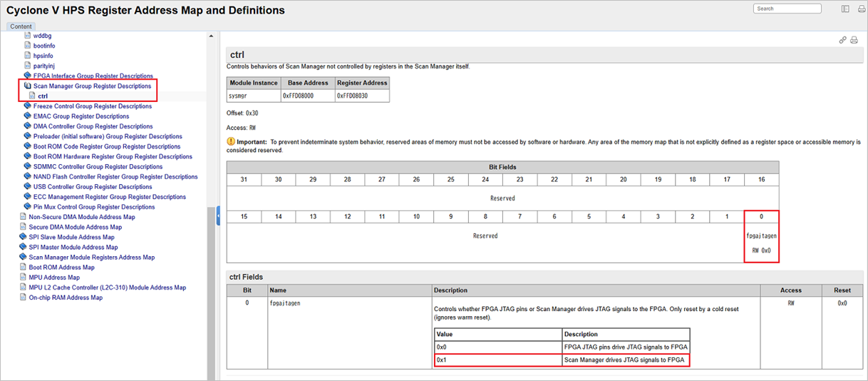Copy the topic link using the chain icon

pyautogui.click(x=842, y=41)
